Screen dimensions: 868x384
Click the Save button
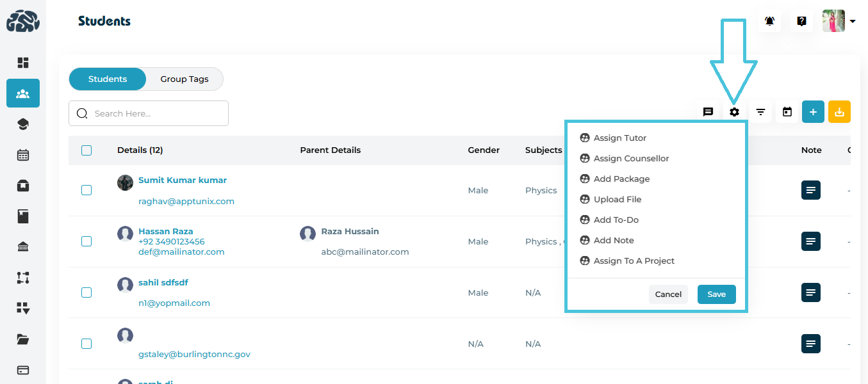coord(716,294)
